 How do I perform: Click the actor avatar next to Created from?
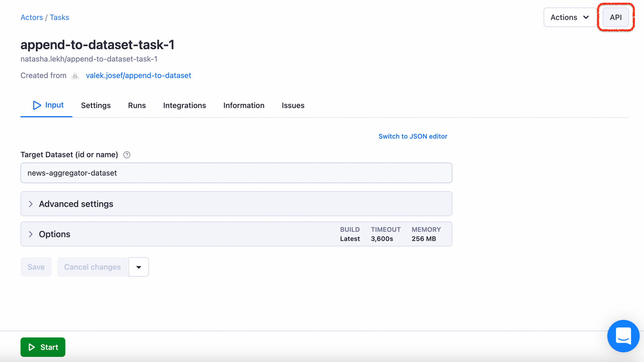[75, 76]
